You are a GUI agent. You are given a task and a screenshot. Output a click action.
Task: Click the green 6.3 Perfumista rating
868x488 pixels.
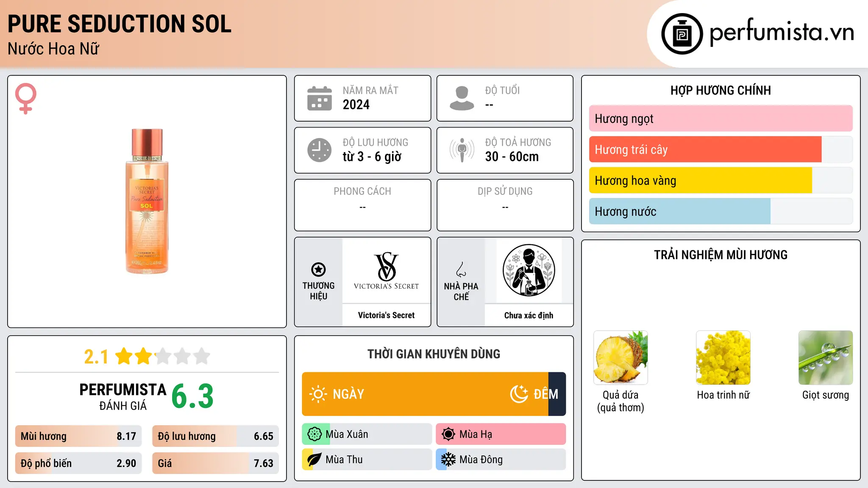192,396
